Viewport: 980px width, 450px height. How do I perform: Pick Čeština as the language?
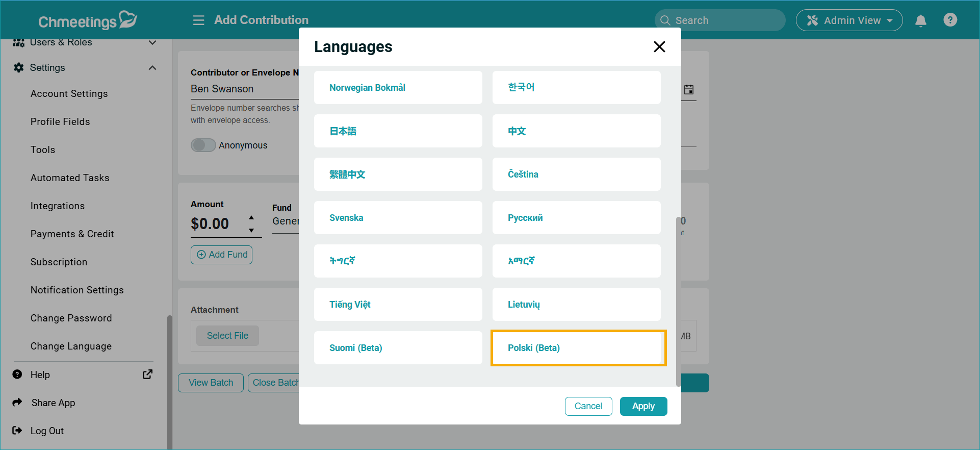tap(577, 174)
